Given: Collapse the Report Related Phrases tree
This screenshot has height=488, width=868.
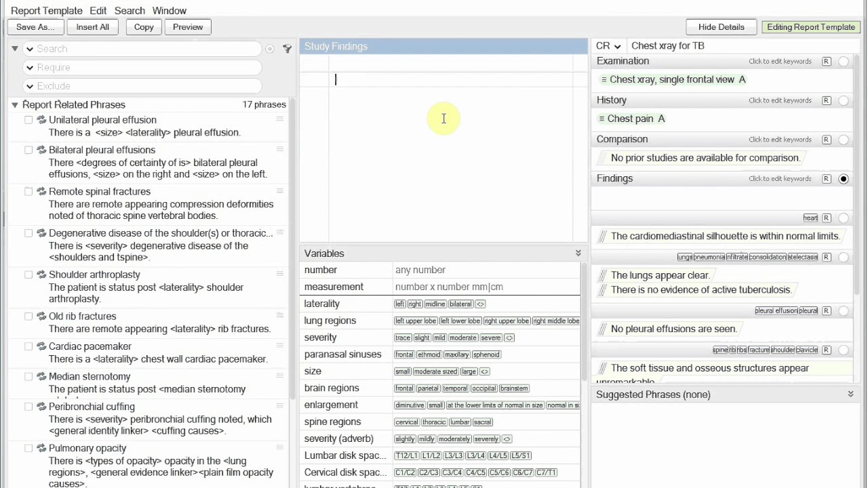Looking at the screenshot, I should [14, 104].
